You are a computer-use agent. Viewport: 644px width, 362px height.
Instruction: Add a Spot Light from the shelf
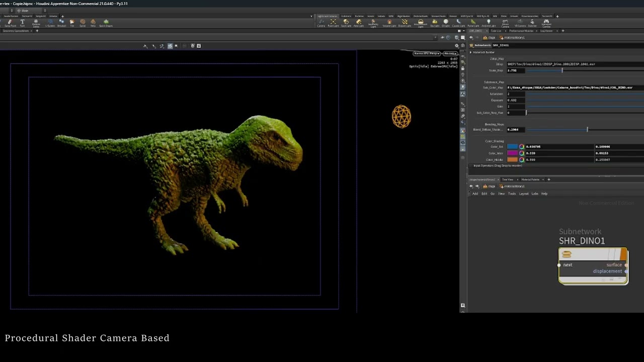point(346,23)
